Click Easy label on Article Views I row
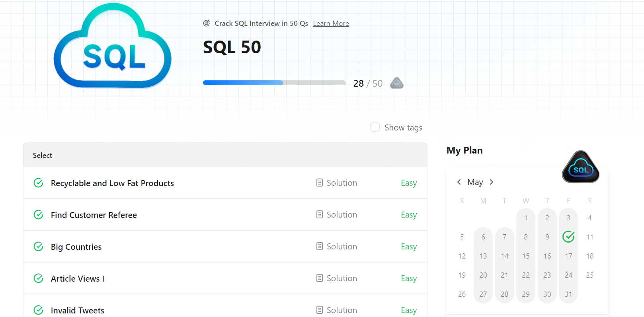 (x=409, y=278)
